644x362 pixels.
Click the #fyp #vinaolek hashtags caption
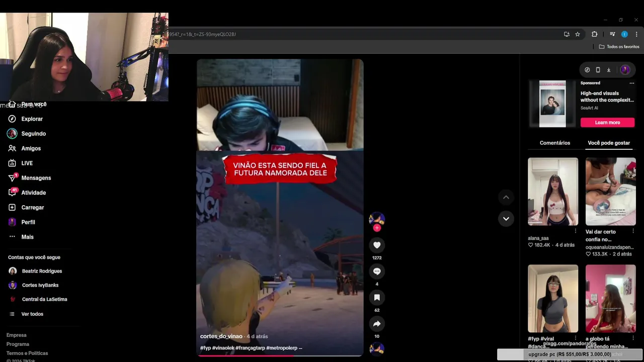(251, 348)
